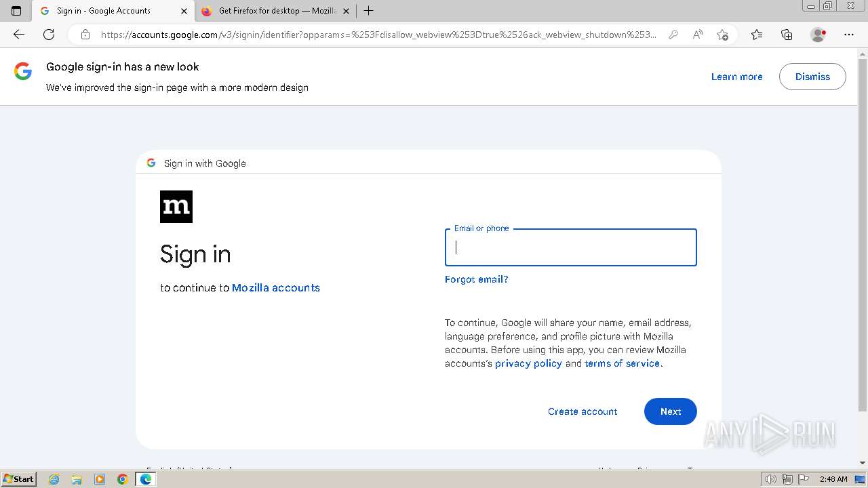Open the tab actions menu icon

tap(16, 11)
